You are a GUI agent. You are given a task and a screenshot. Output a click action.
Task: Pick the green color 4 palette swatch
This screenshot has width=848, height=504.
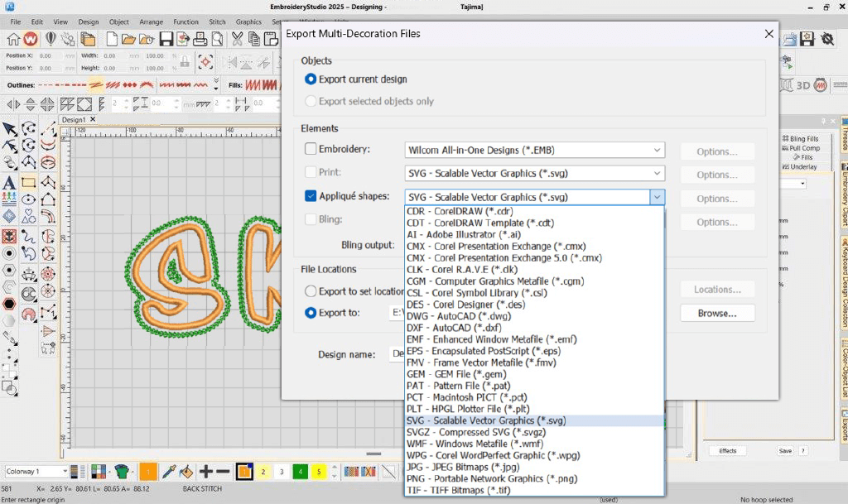coord(300,472)
